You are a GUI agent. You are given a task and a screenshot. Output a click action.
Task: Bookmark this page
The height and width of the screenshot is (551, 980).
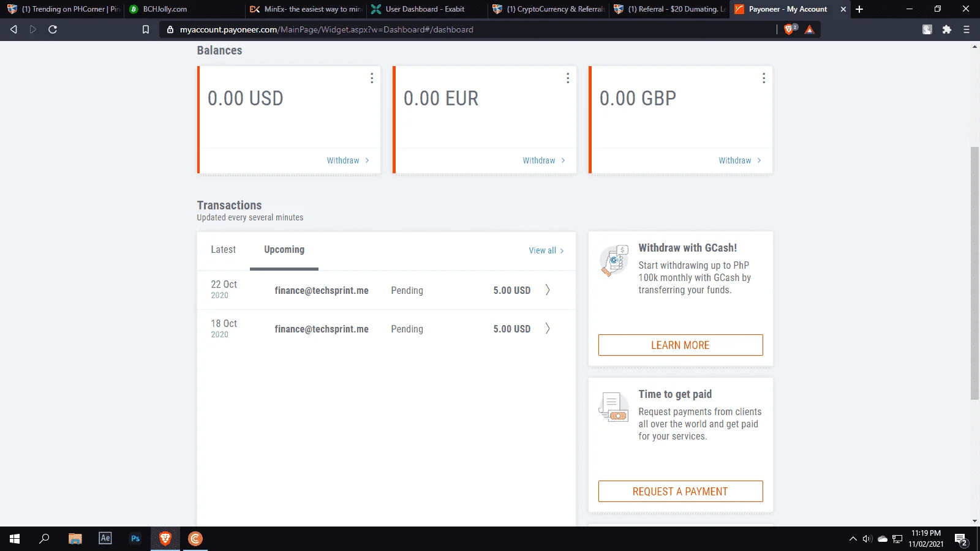(146, 29)
